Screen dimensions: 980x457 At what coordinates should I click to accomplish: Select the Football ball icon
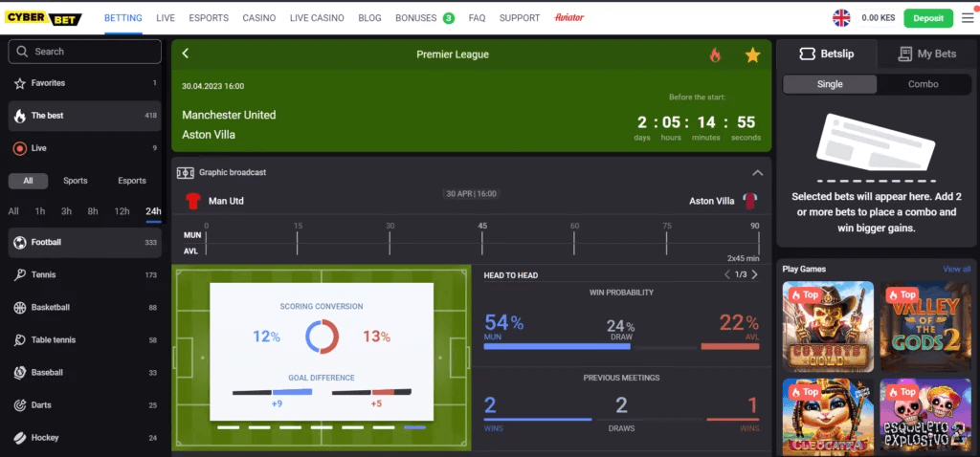tap(19, 242)
